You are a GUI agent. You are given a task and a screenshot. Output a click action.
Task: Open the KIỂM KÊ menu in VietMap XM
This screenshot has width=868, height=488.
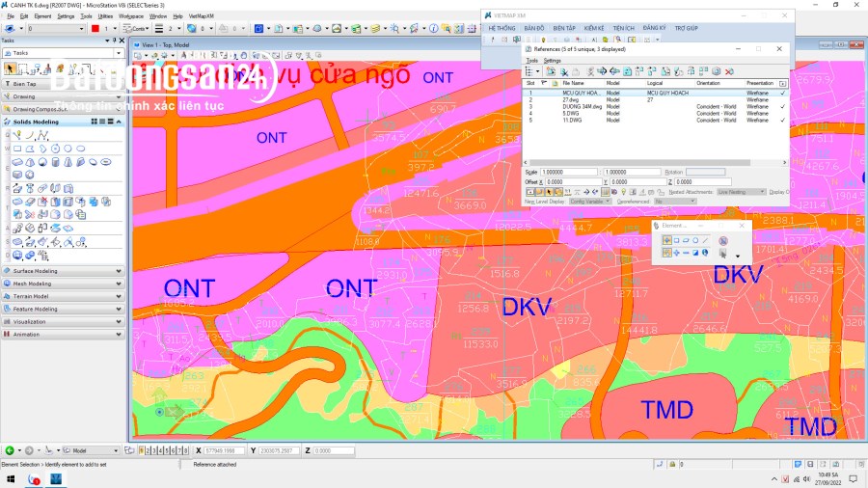pyautogui.click(x=594, y=28)
